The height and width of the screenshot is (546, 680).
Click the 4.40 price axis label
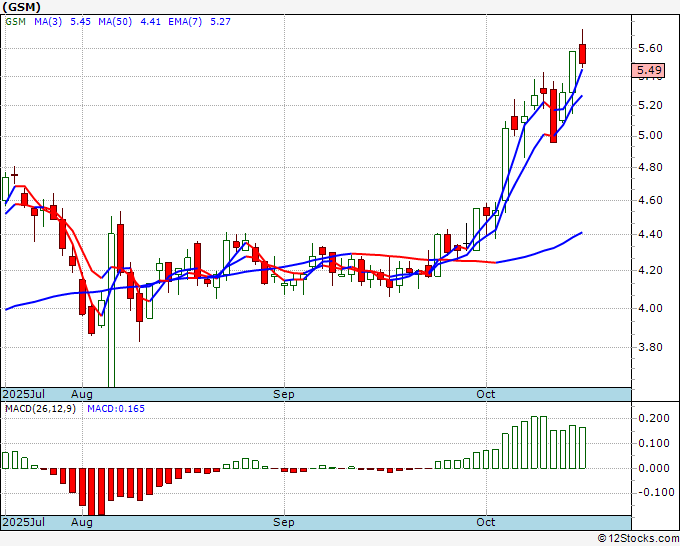point(650,234)
